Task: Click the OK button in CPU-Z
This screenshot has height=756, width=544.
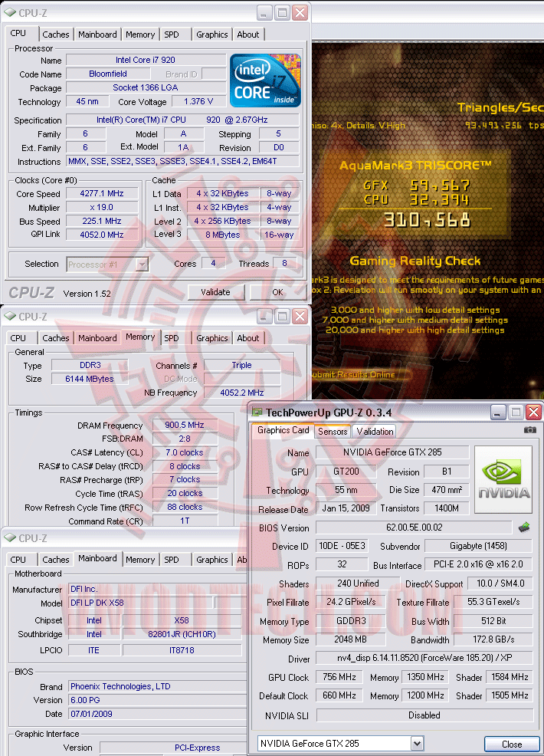Action: tap(277, 292)
